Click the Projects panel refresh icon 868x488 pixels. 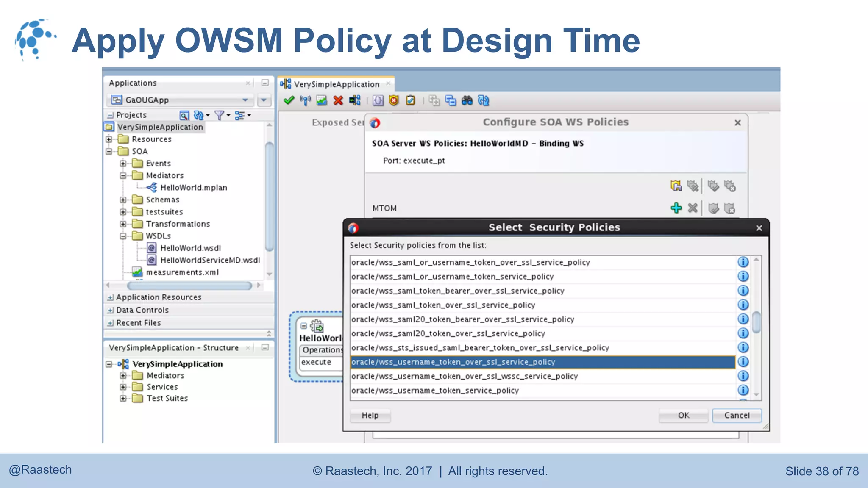[198, 115]
